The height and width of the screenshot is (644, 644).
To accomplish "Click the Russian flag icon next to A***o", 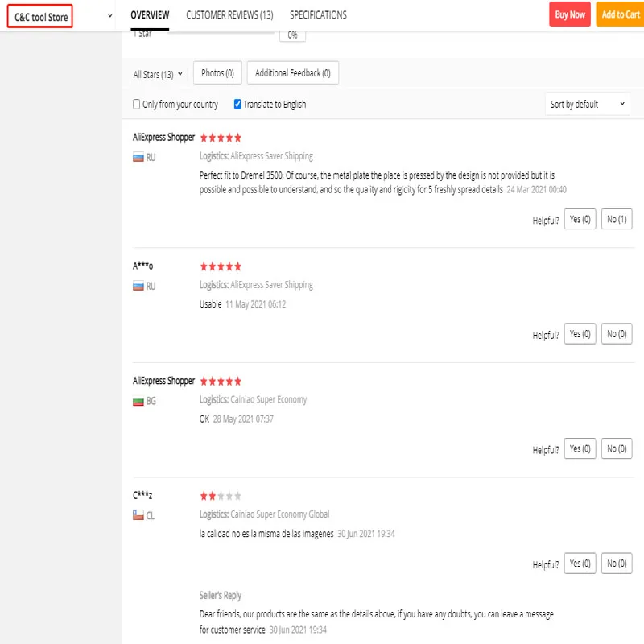I will point(138,286).
